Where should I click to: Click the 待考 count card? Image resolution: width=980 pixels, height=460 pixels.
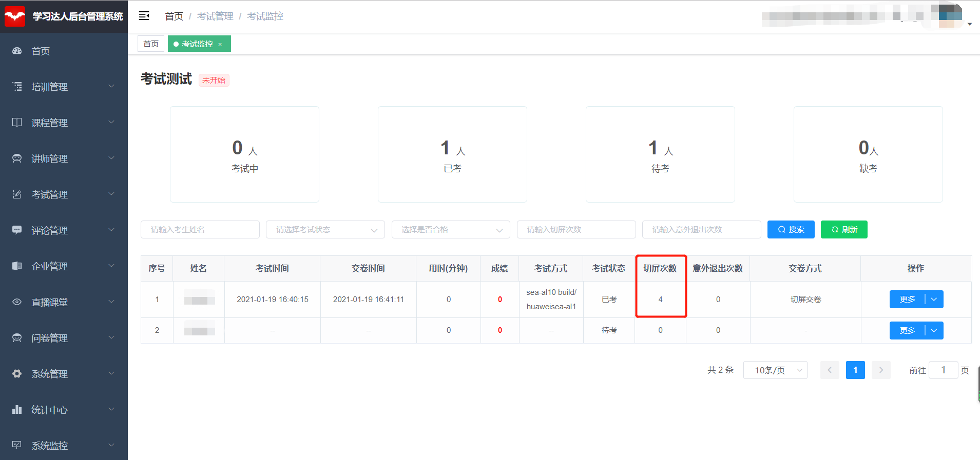[x=660, y=154]
